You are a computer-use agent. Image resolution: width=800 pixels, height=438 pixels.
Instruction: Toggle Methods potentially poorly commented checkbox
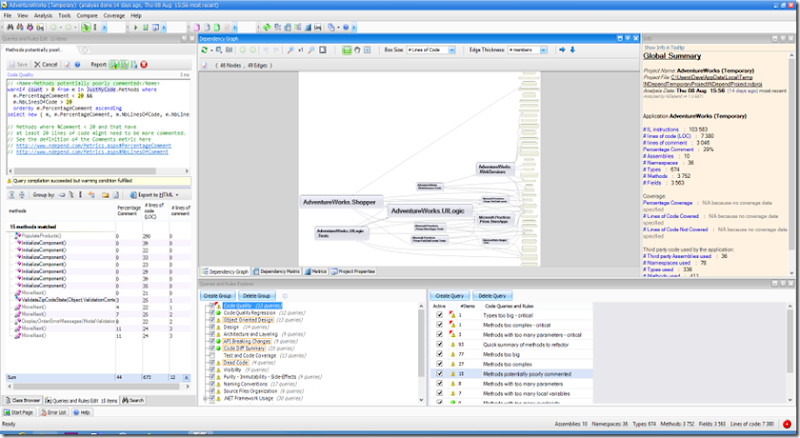(441, 374)
